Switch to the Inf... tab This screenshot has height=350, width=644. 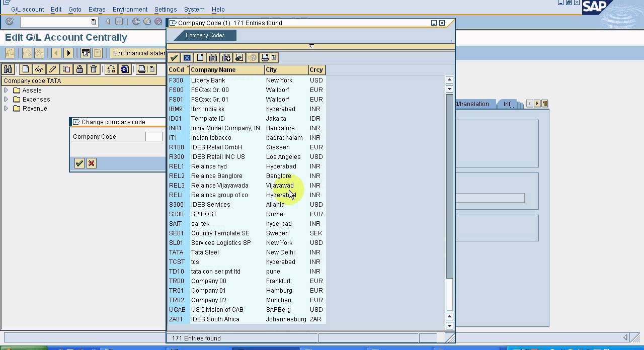pyautogui.click(x=508, y=104)
